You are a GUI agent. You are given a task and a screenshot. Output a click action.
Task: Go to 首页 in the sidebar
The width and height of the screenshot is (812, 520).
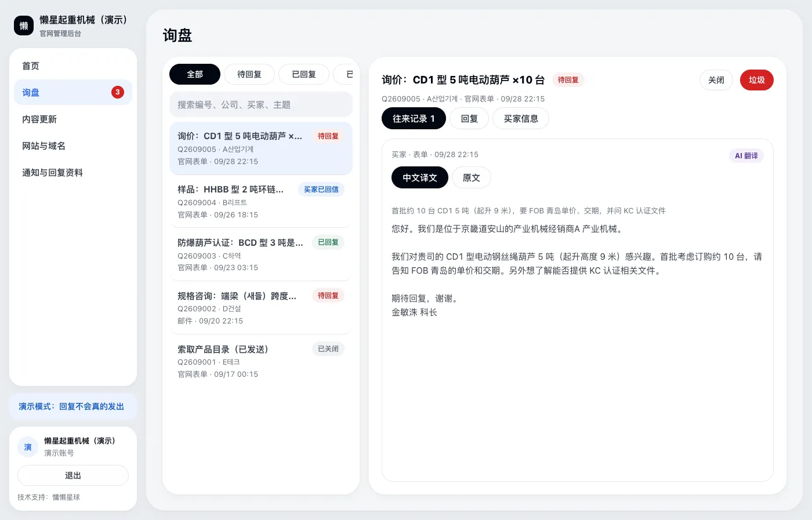[x=73, y=66]
